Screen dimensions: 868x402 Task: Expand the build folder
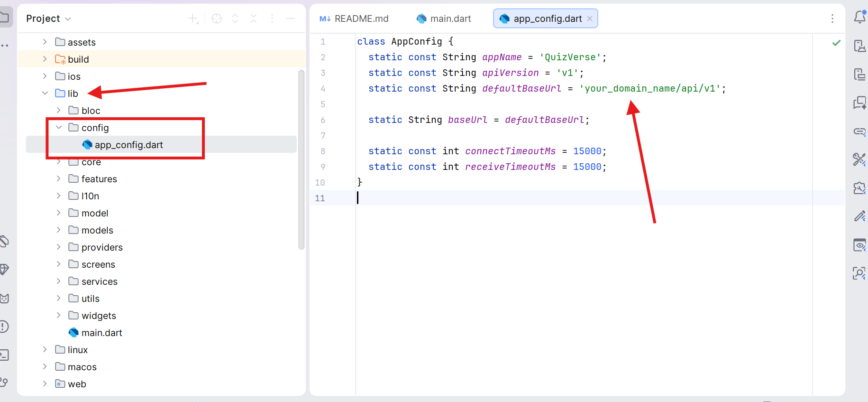point(45,59)
